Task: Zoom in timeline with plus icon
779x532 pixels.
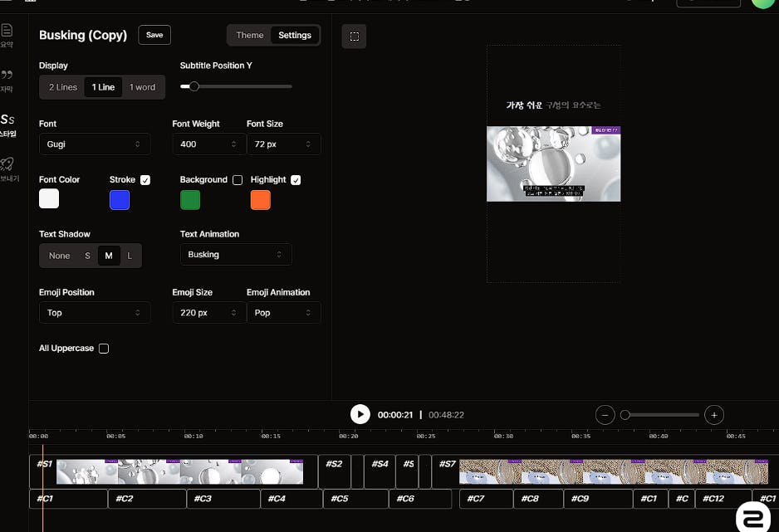Action: click(713, 415)
